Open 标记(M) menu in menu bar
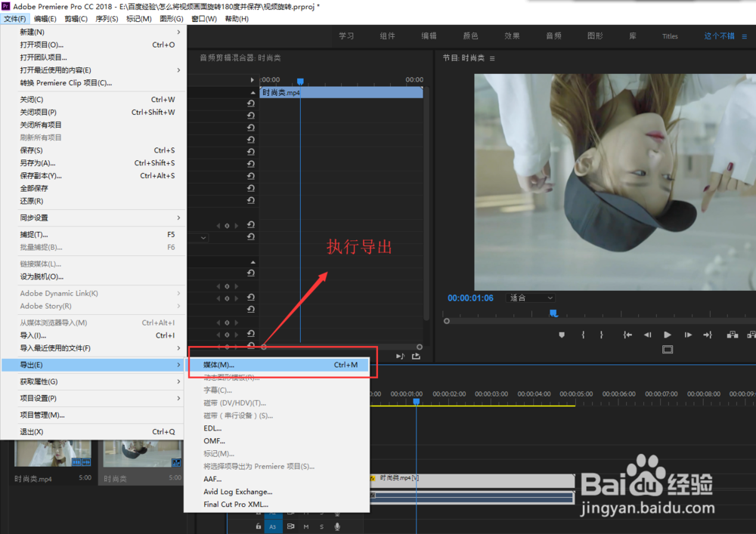 point(139,19)
